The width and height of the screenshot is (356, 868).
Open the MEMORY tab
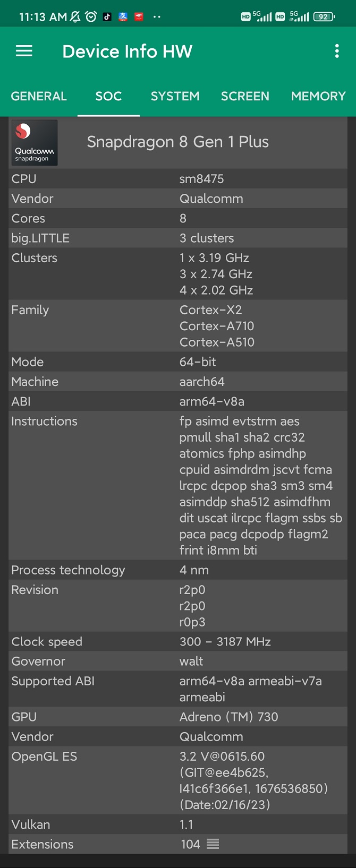point(318,96)
